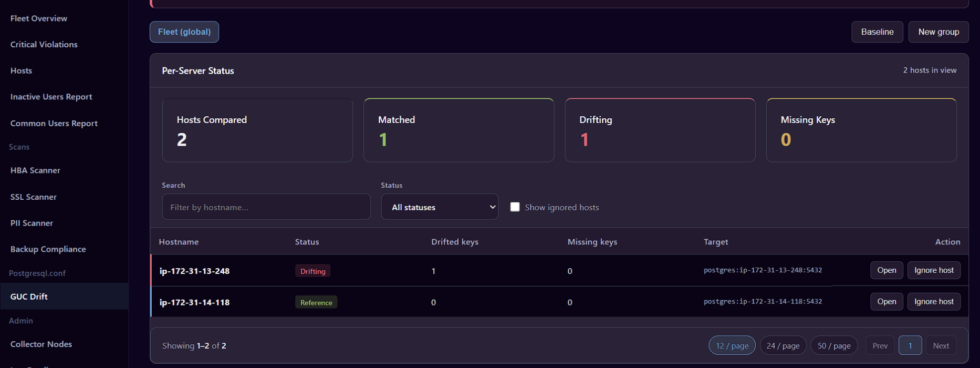This screenshot has height=368, width=980.
Task: Create a New group
Action: (x=939, y=32)
